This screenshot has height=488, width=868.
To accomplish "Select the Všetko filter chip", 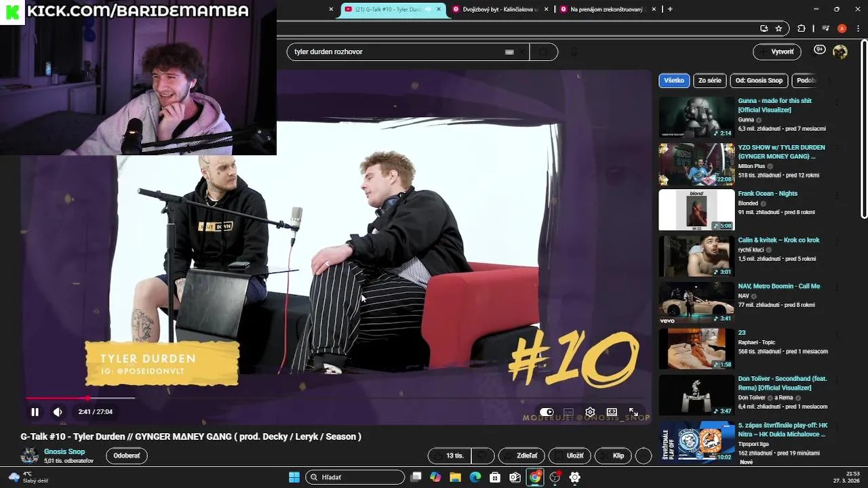I will (674, 80).
